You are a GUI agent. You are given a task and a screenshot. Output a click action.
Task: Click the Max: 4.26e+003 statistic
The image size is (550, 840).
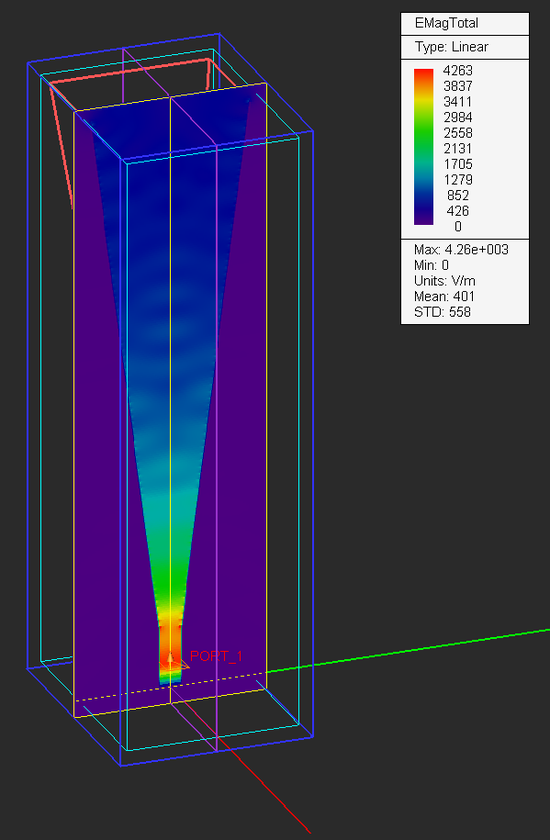tap(461, 249)
